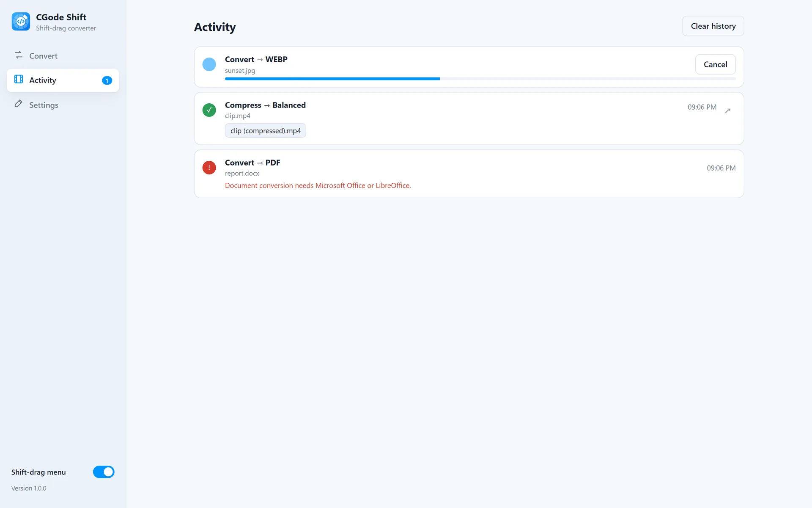Click the CGode Shift app name
The image size is (812, 508).
[61, 17]
